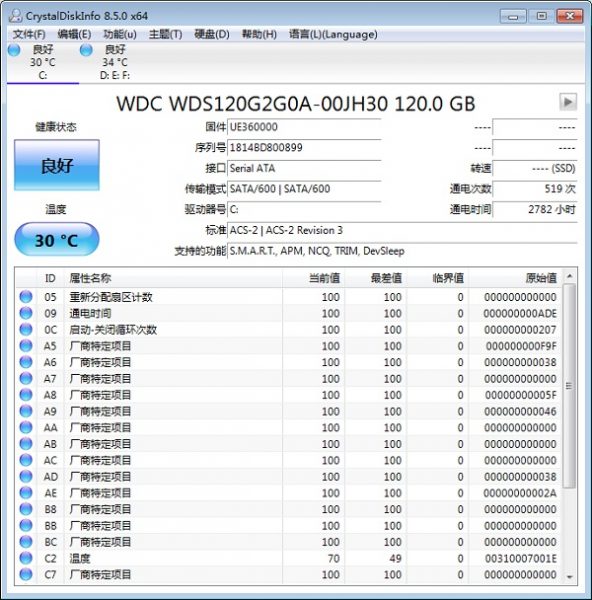The image size is (592, 600).
Task: Click the attribute list scrollbar thumb
Action: pyautogui.click(x=569, y=386)
